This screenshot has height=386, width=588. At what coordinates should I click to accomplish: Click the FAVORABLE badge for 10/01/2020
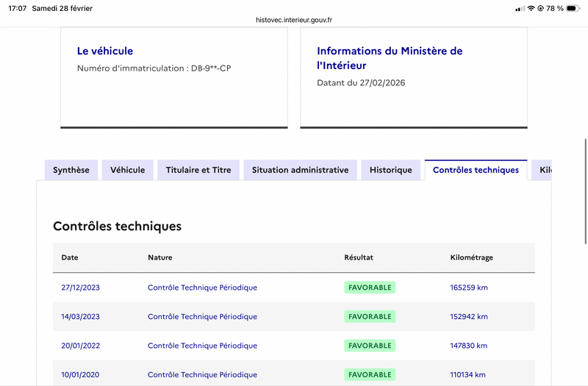(x=370, y=374)
